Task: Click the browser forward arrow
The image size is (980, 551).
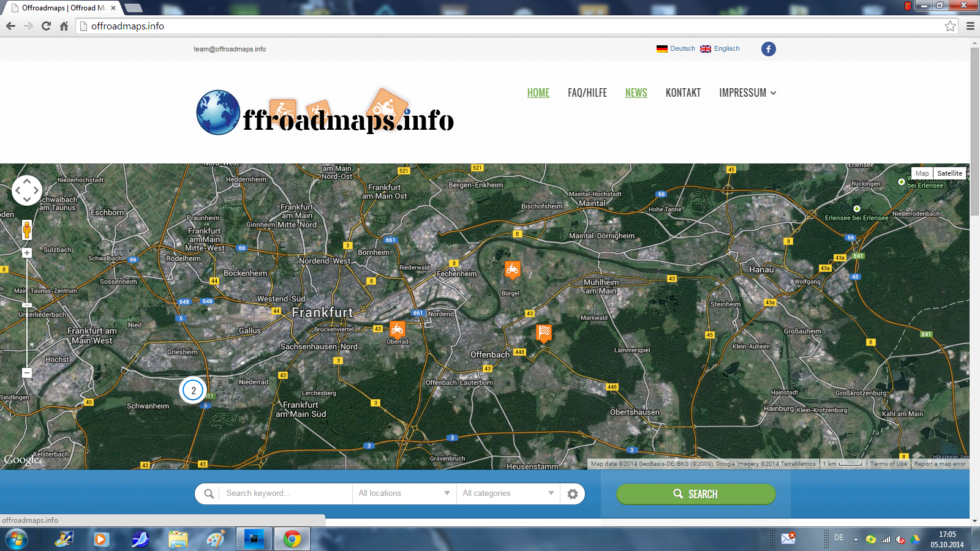Action: [28, 26]
